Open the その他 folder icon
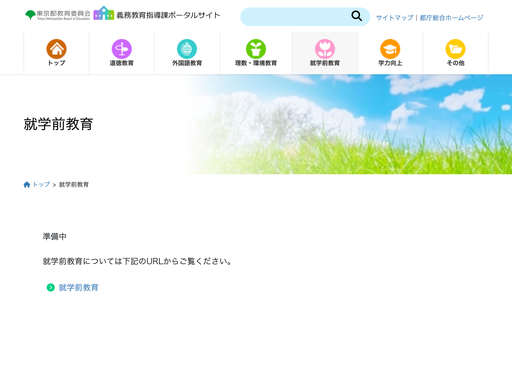 pos(455,49)
